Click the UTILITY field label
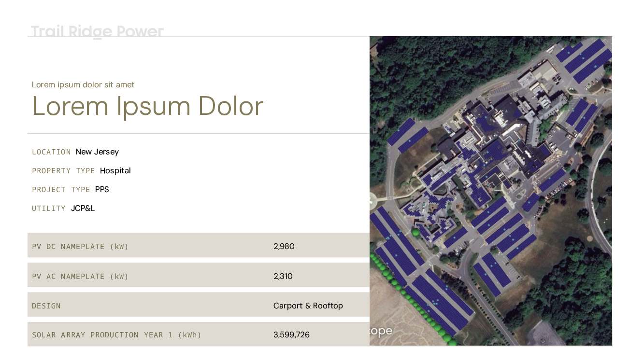 49,209
